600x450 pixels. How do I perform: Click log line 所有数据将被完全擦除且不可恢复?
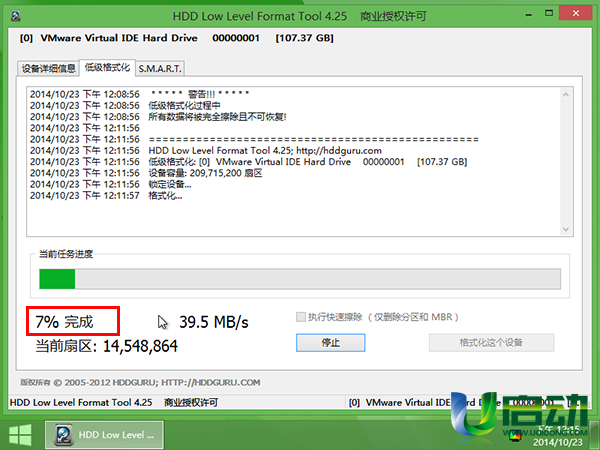[217, 117]
